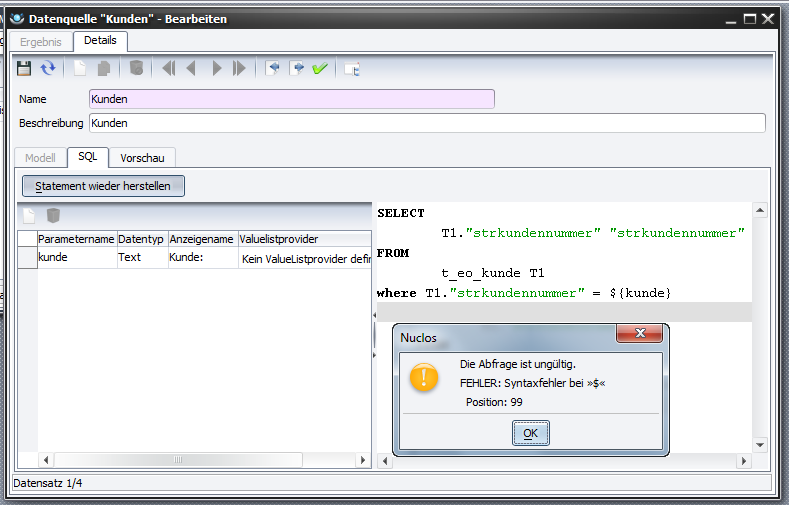The height and width of the screenshot is (505, 789).
Task: Open the Modell tab
Action: [x=40, y=158]
